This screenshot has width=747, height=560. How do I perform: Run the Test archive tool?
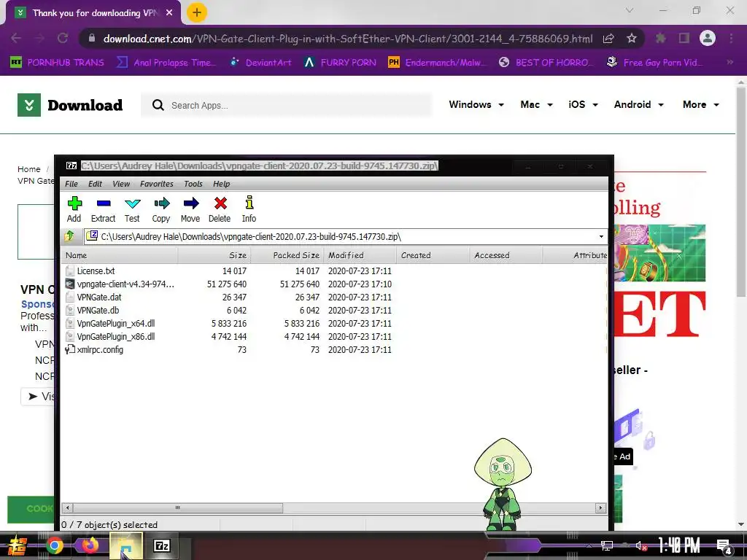coord(132,209)
